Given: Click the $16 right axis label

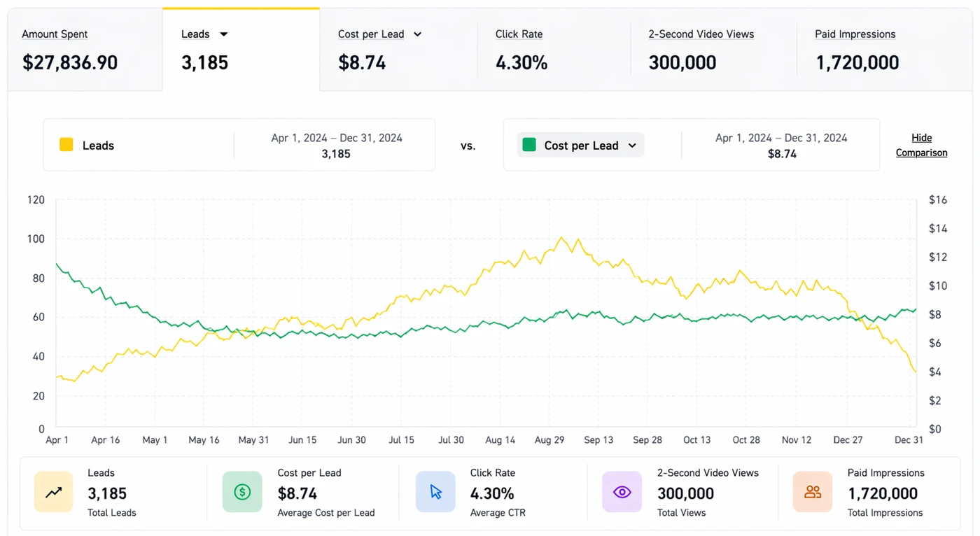Looking at the screenshot, I should pyautogui.click(x=938, y=200).
